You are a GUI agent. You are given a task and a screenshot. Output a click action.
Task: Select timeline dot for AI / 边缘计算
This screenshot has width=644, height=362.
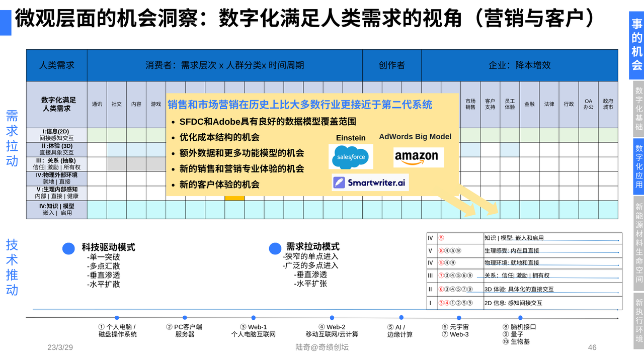click(400, 318)
